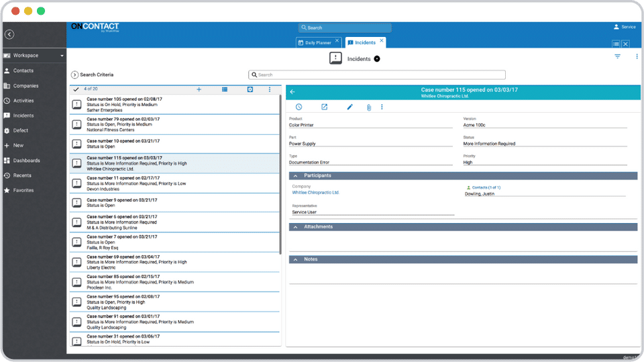
Task: Click Status field More Information Required
Action: [x=545, y=144]
